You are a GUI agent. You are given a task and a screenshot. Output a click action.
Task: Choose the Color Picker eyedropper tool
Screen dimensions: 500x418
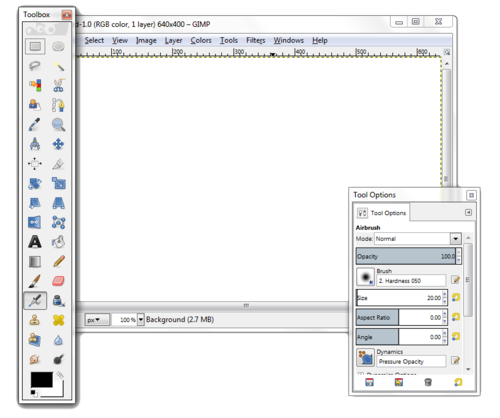pyautogui.click(x=34, y=125)
